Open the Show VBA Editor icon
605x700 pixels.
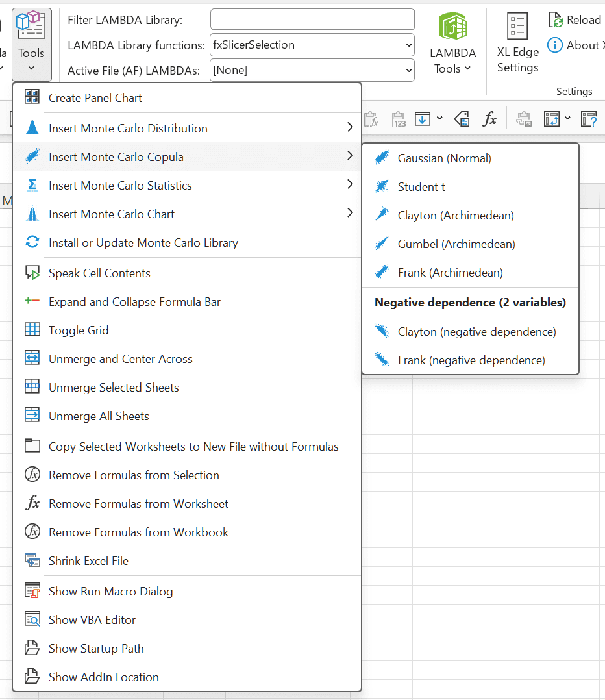coord(32,619)
